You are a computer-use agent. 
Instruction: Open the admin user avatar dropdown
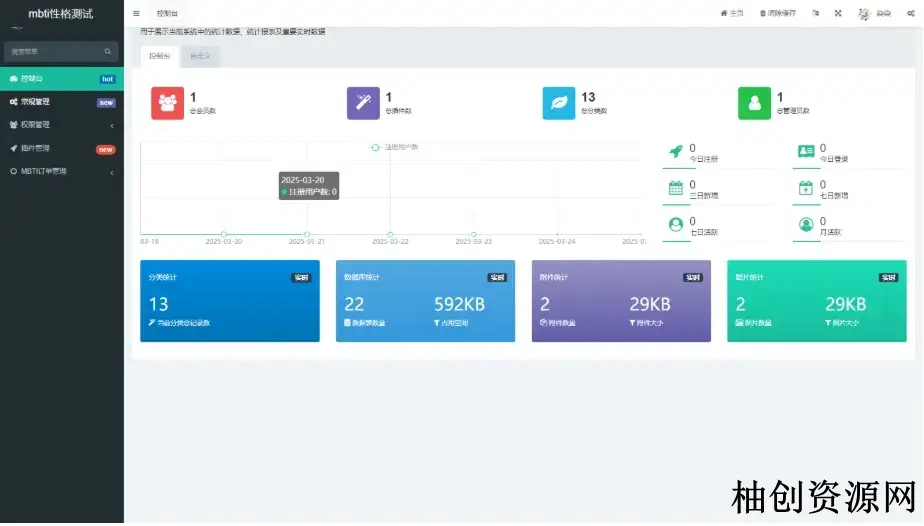coord(873,13)
